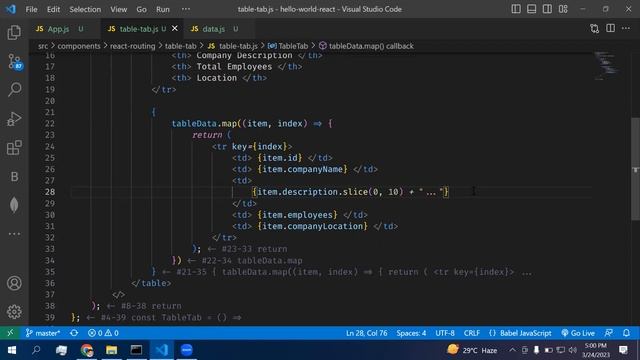640x360 pixels.
Task: Open Customize Layout icon
Action: point(563,9)
